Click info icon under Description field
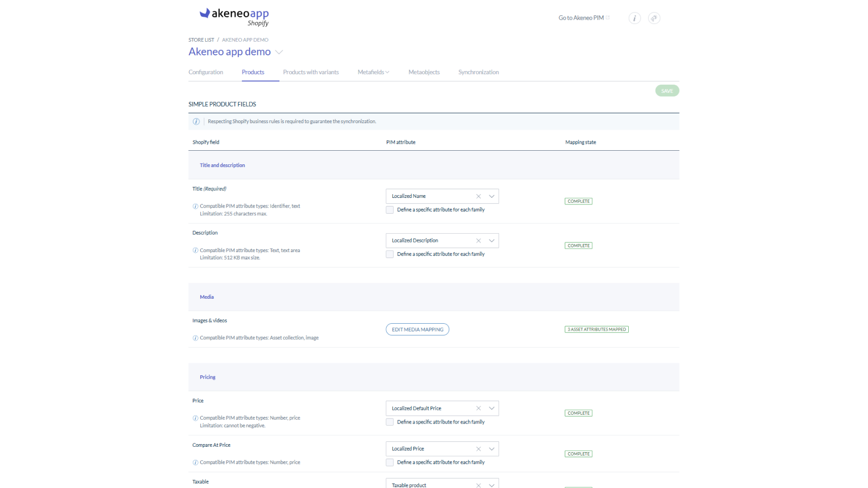 pos(195,251)
